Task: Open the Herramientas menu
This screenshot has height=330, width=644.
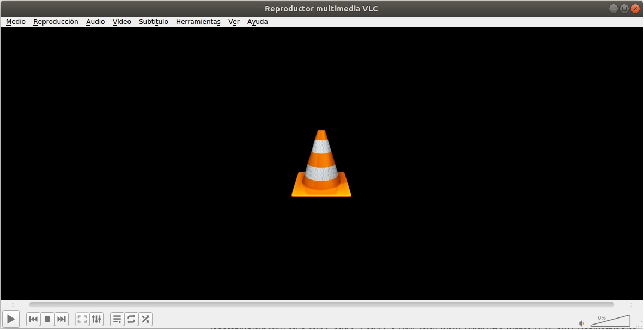Action: click(198, 22)
